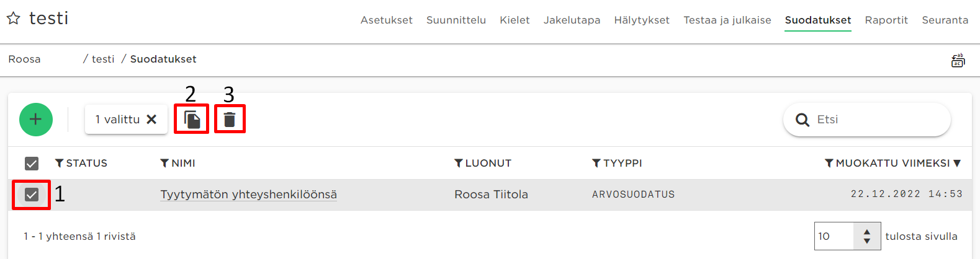The width and height of the screenshot is (980, 259).
Task: Switch to the Raportit tab
Action: (886, 20)
